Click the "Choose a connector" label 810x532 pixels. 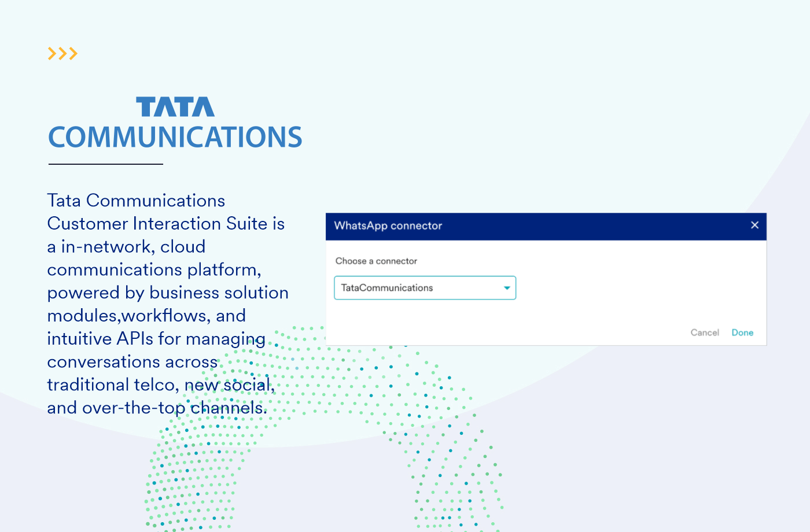[x=376, y=261]
